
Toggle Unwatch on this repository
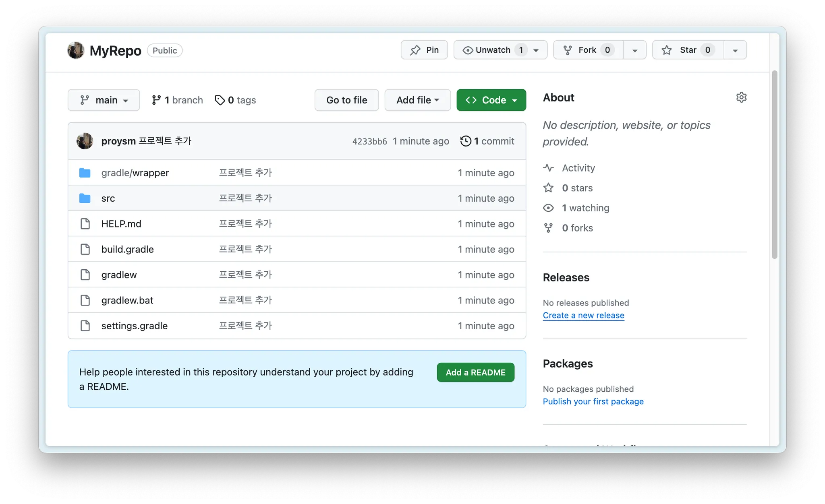492,50
